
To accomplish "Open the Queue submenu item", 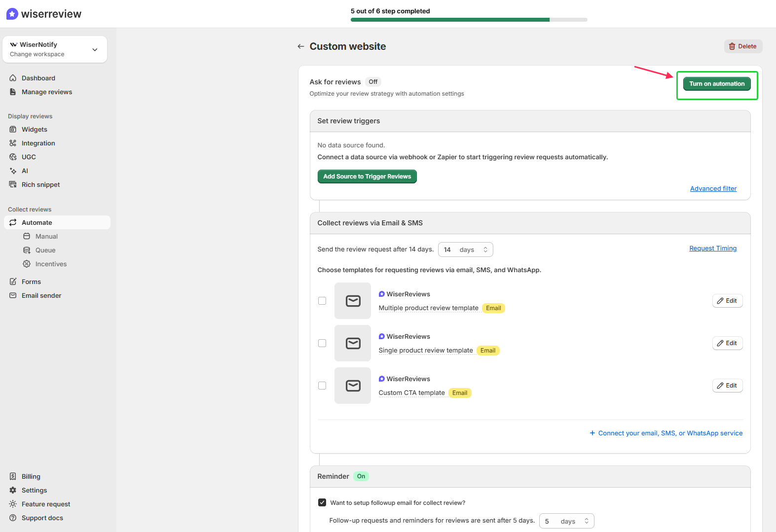I will click(x=45, y=250).
